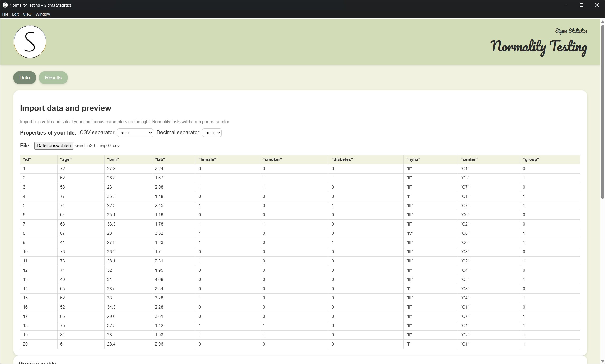Click the vertical scrollbar thumb

pos(603,112)
